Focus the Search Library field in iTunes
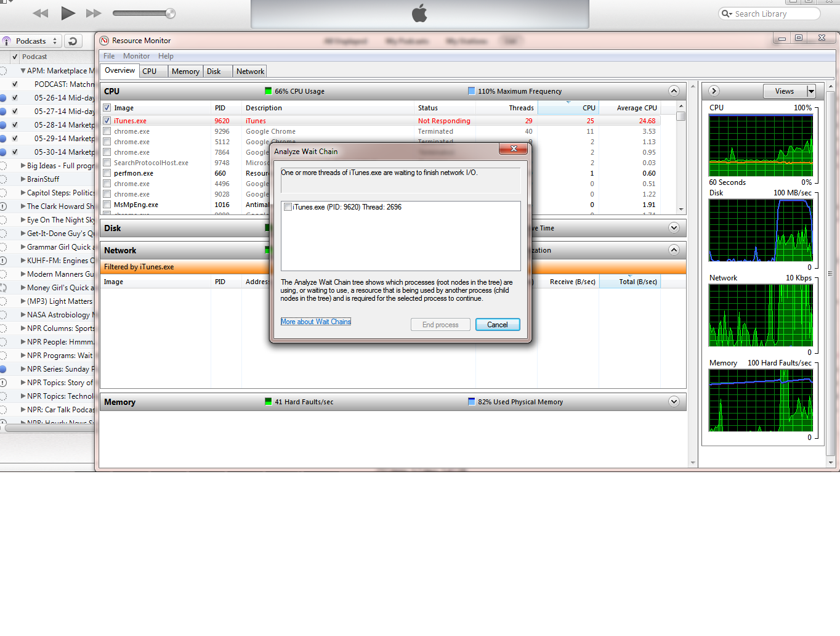Viewport: 840px width, 636px height. click(769, 14)
